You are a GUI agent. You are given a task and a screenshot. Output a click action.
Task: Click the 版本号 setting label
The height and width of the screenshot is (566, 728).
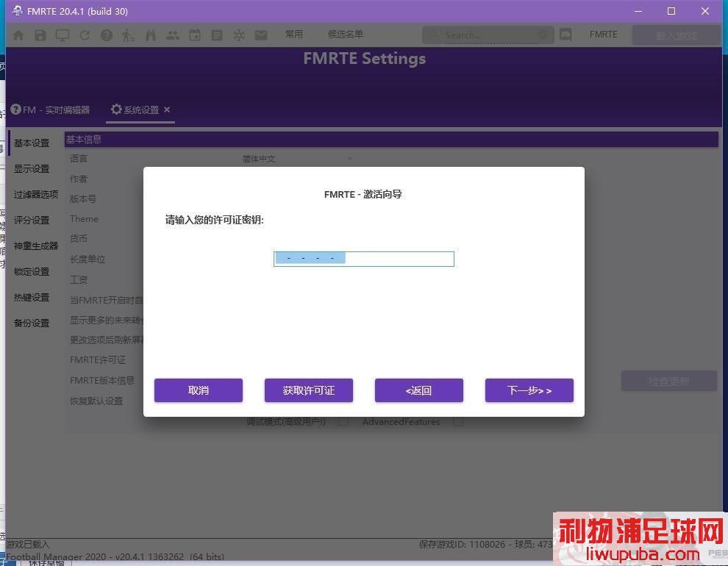tap(83, 198)
